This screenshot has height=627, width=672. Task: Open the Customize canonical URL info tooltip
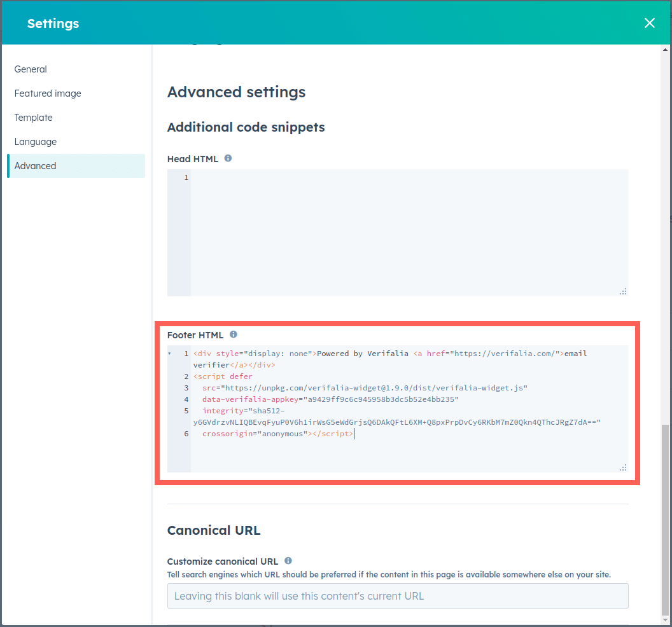(288, 561)
